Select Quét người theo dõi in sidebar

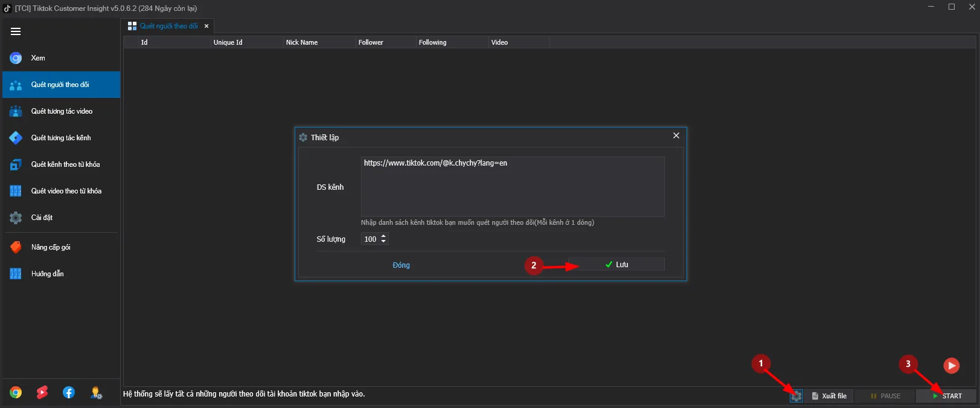[61, 85]
